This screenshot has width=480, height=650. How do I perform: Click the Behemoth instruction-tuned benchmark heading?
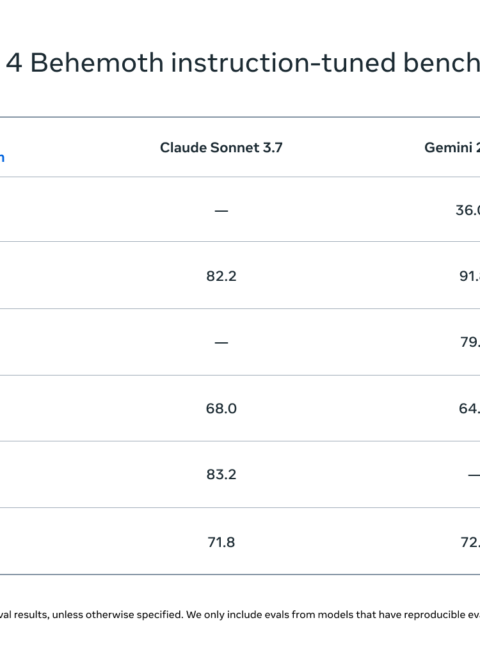coord(242,63)
